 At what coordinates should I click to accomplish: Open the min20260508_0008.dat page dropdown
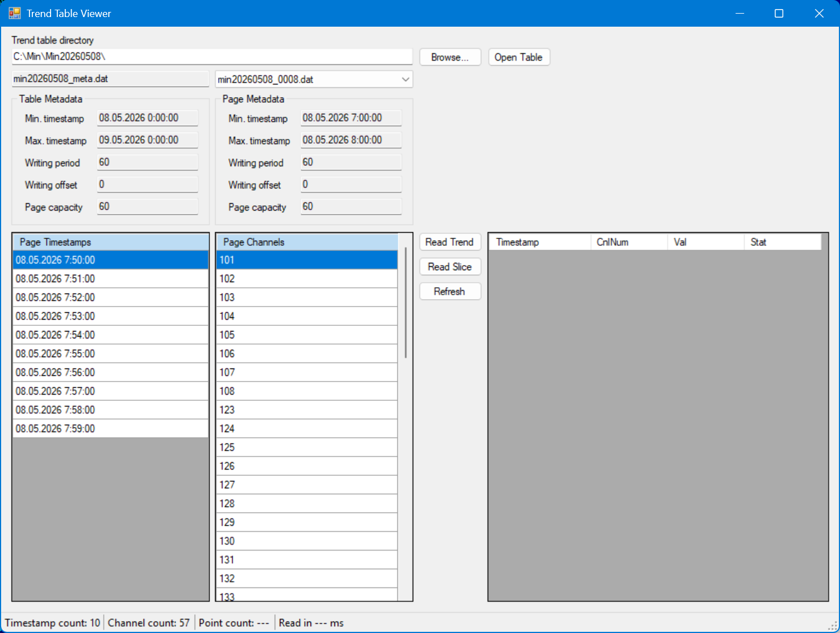314,79
